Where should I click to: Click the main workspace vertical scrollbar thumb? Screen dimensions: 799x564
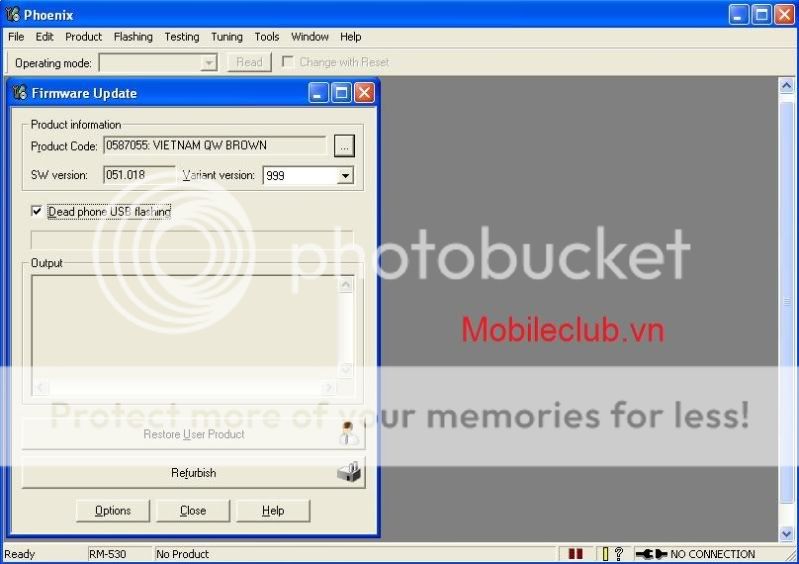[x=786, y=302]
